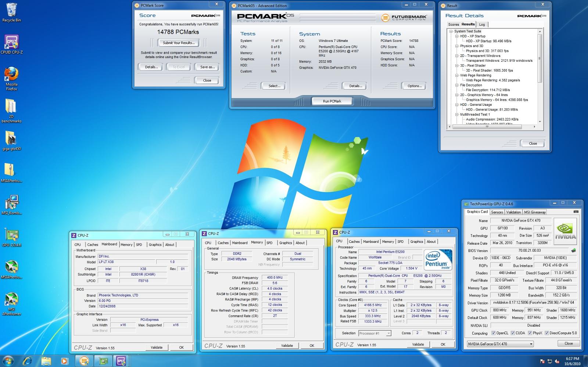Click Select... under Tests in PCMark05
Screen dimensions: 588x367
[x=275, y=86]
